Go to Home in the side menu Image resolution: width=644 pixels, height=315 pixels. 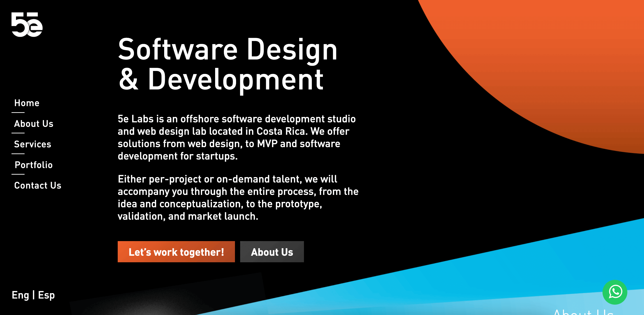click(27, 103)
